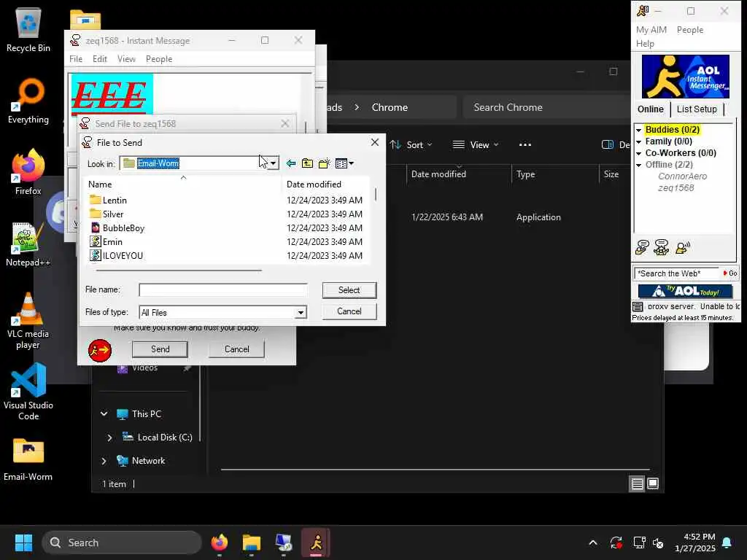Click the AOL Instant Messenger logo
The width and height of the screenshot is (747, 560).
685,76
